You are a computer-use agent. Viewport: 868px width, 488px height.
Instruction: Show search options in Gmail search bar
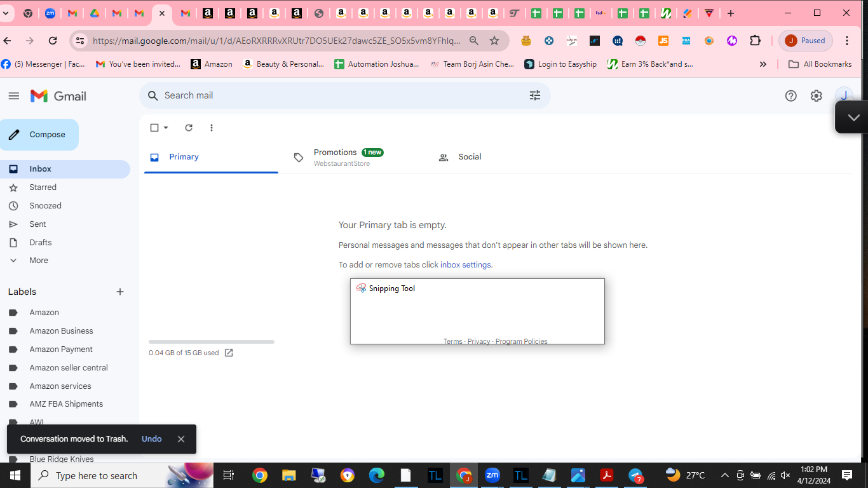535,95
